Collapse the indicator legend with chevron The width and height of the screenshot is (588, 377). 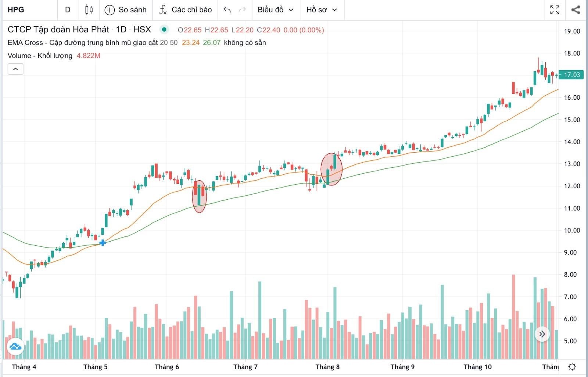point(15,69)
